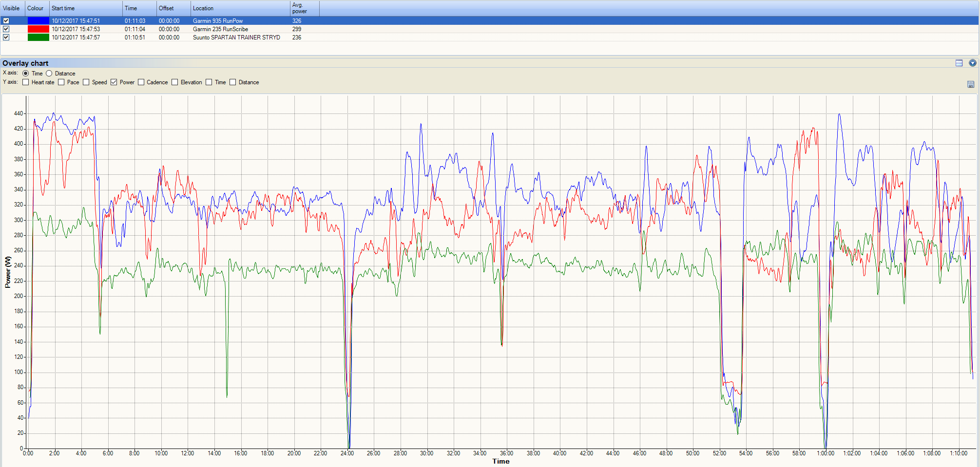Sort by the Location column header
This screenshot has height=467, width=980.
click(240, 8)
